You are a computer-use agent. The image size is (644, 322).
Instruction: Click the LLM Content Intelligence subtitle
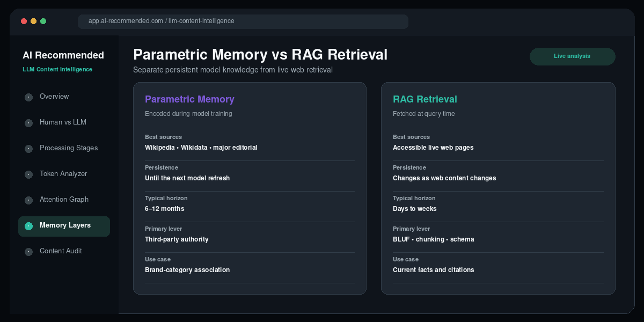point(57,69)
